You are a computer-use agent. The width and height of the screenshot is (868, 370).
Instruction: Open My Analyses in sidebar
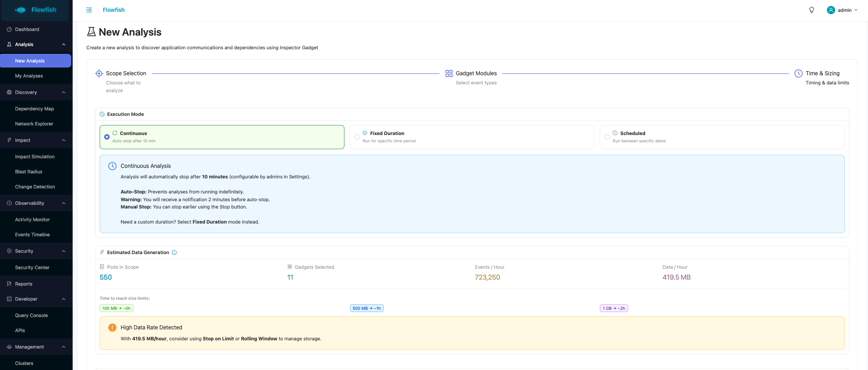tap(29, 76)
